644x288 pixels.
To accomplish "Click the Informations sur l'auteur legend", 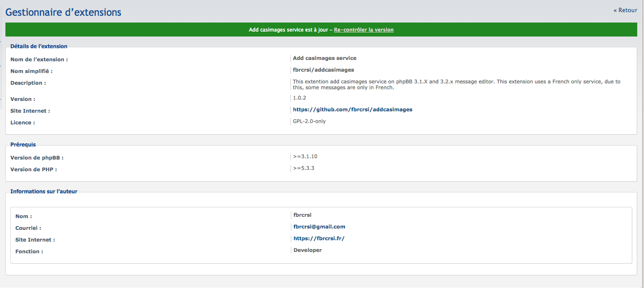I will click(44, 191).
